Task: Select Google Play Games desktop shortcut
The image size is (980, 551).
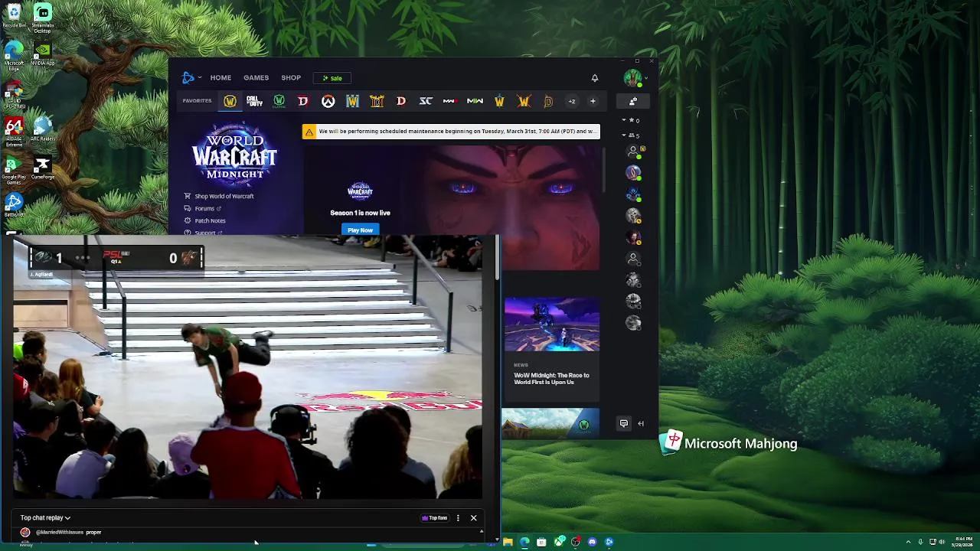Action: click(14, 171)
